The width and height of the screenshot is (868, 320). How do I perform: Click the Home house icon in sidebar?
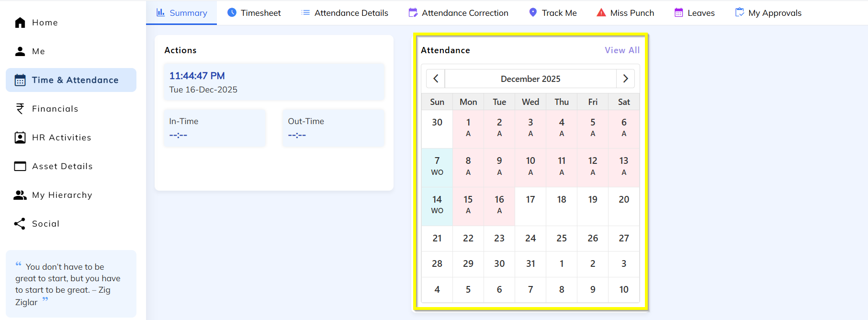20,23
